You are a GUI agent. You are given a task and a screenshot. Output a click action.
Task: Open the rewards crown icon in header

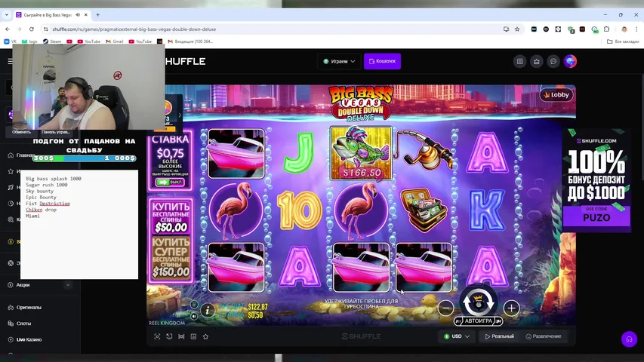[536, 61]
